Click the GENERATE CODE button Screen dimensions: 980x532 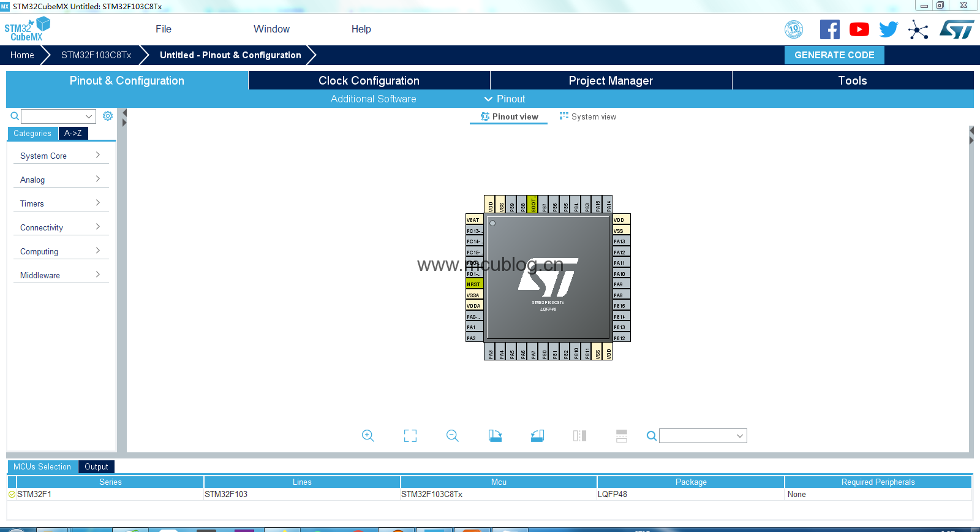tap(834, 55)
